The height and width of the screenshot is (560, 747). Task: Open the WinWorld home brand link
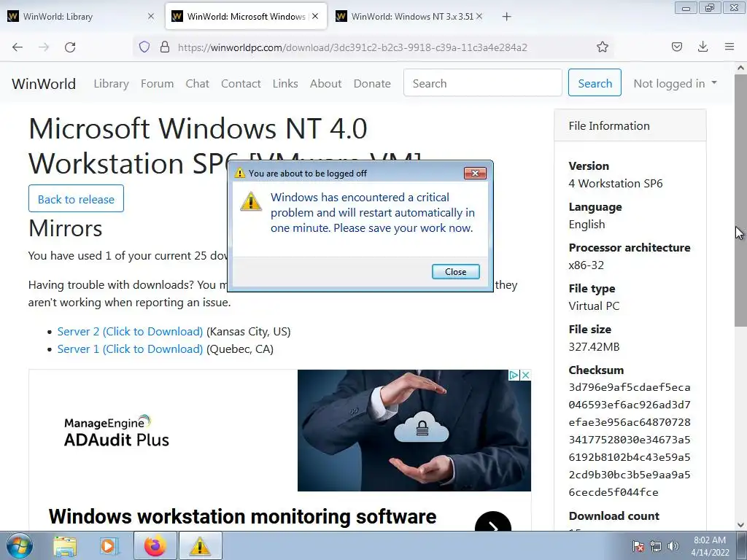tap(44, 84)
